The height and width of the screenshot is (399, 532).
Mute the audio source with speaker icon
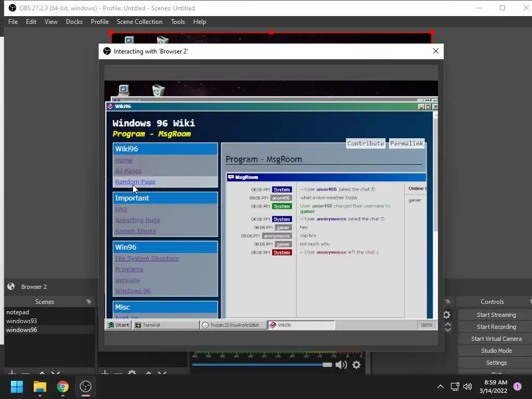tap(341, 365)
